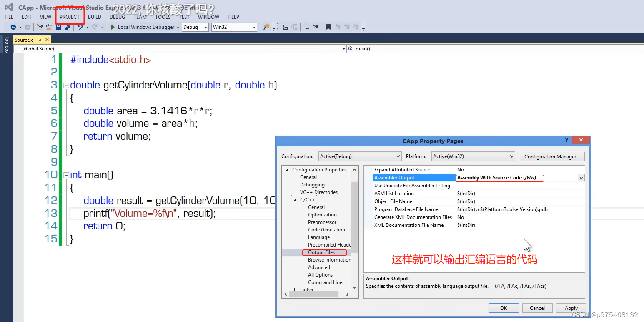
Task: Click the Help question mark in Property Pages
Action: pyautogui.click(x=566, y=141)
